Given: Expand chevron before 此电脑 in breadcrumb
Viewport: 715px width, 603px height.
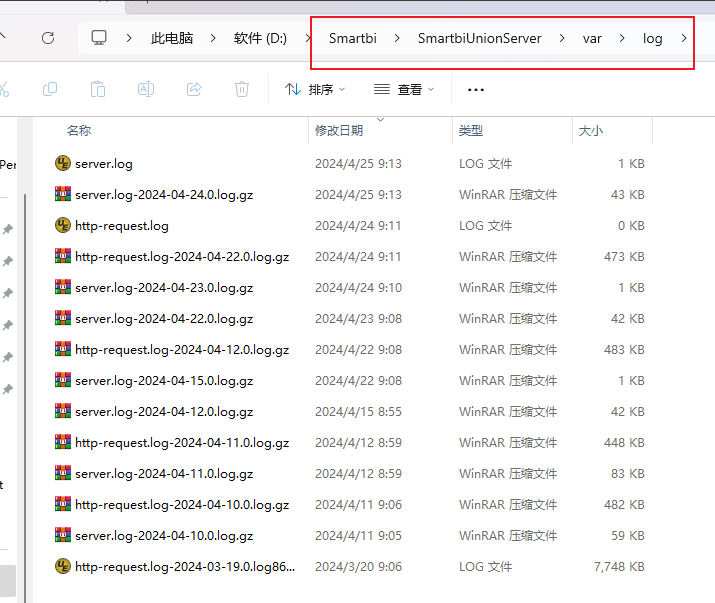Looking at the screenshot, I should tap(129, 38).
